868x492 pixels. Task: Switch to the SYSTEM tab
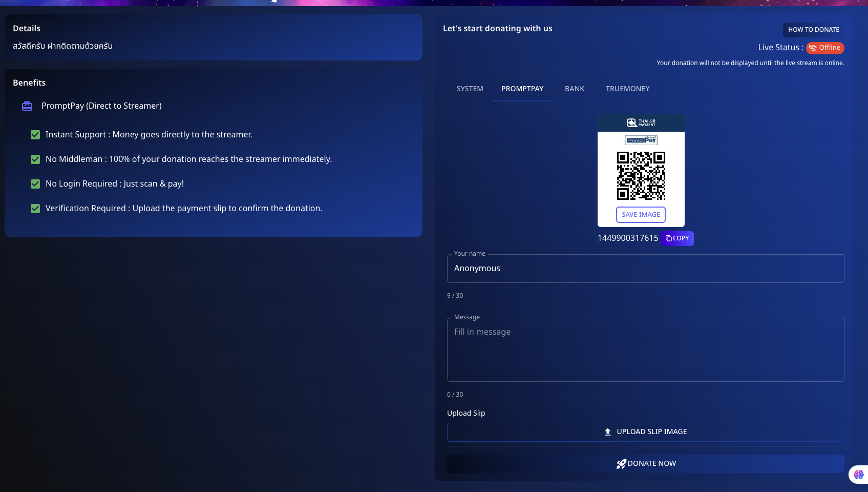470,89
